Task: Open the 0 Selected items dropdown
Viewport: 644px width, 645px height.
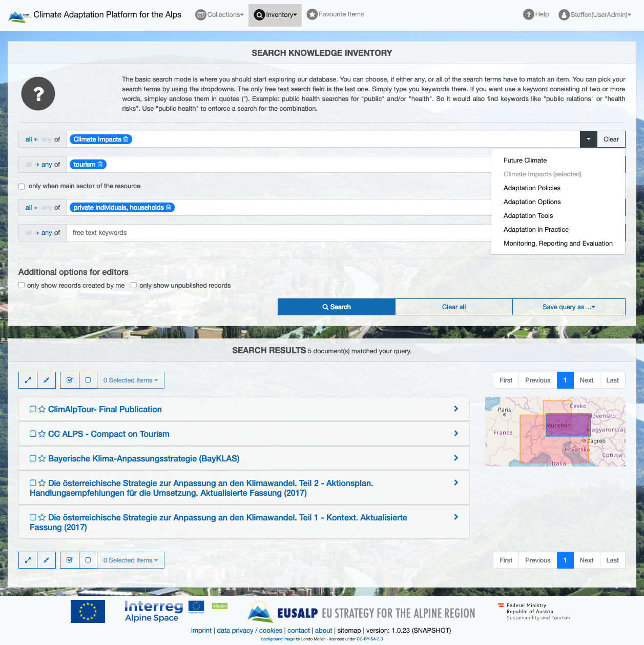Action: (x=130, y=380)
